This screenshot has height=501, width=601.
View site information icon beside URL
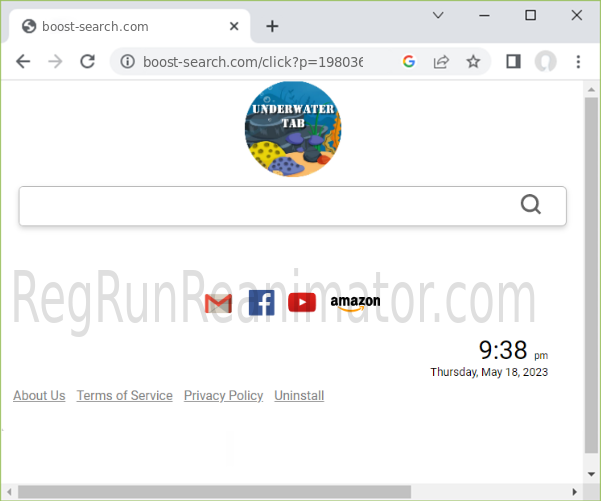coord(128,62)
